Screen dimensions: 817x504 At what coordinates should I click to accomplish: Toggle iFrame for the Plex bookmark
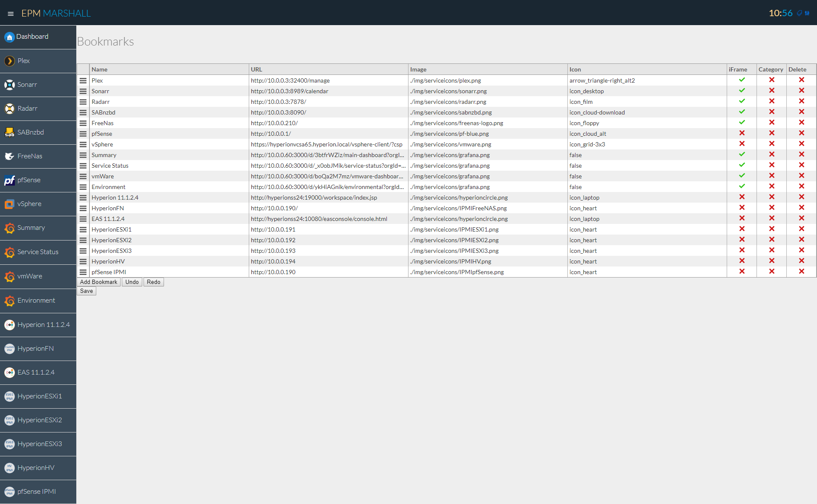(x=742, y=80)
